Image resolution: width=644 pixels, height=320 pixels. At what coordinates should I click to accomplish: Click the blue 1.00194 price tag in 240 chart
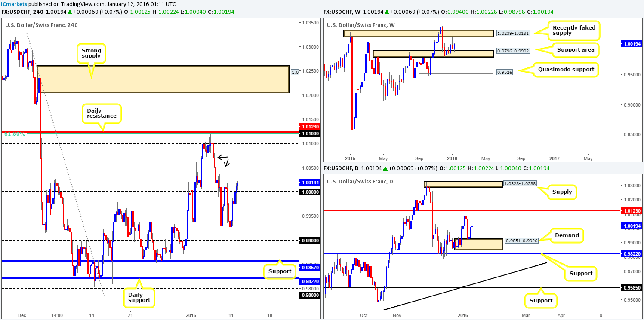(309, 183)
